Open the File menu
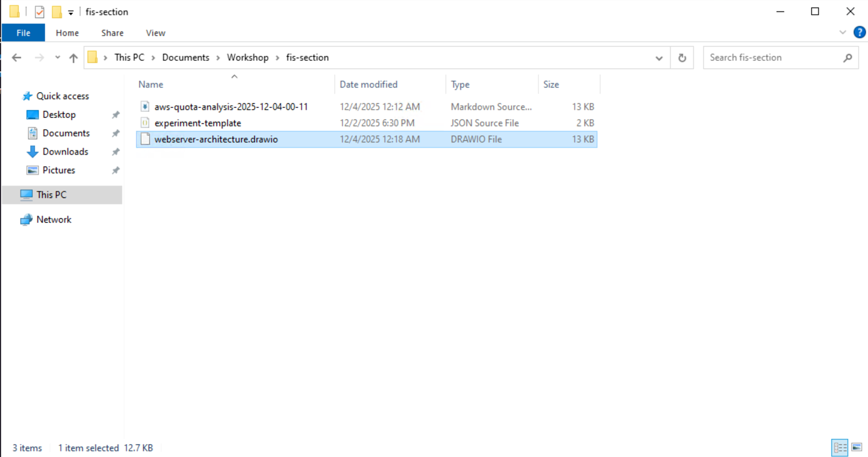Viewport: 868px width, 457px height. click(23, 33)
